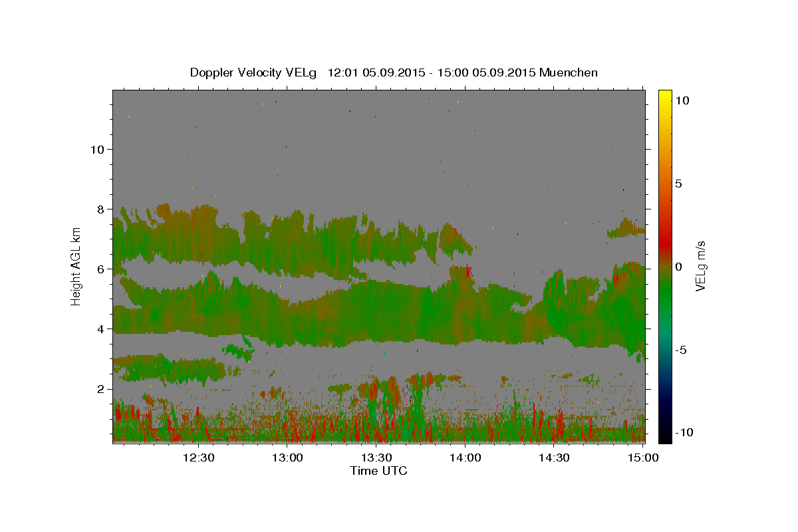Viewport: 798px width, 532px height.
Task: Select the '12:30' time axis label
Action: (198, 458)
